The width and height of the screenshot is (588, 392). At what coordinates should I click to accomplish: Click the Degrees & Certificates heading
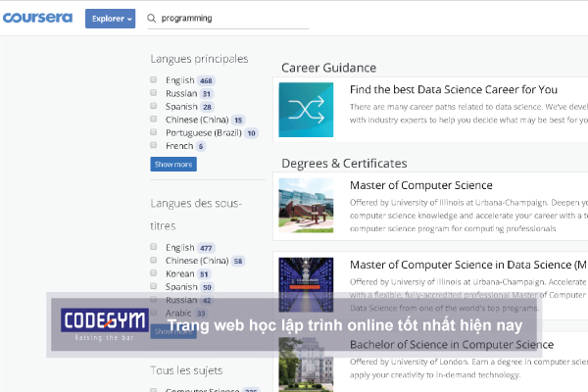[344, 164]
